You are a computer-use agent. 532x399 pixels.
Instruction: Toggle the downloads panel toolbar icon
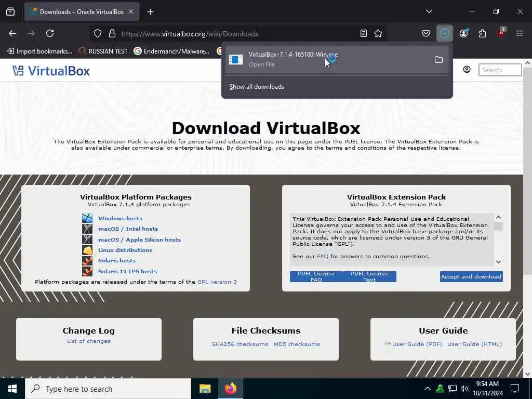tap(445, 34)
